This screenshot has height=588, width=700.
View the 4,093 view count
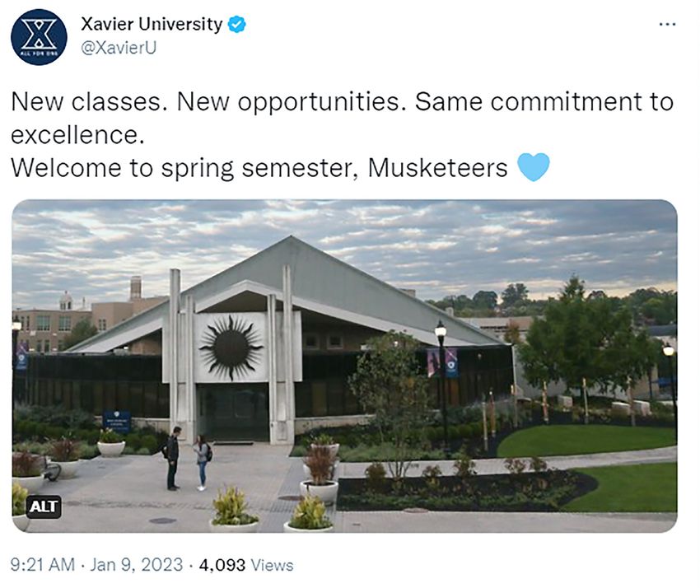click(x=222, y=565)
